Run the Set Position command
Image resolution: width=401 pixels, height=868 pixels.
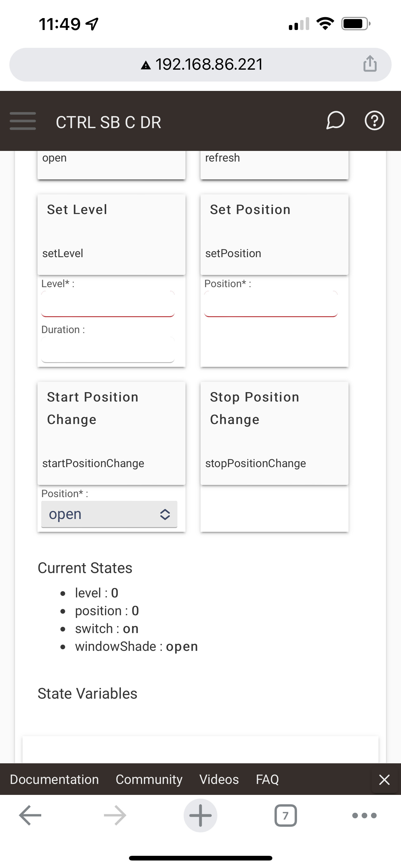tap(275, 235)
